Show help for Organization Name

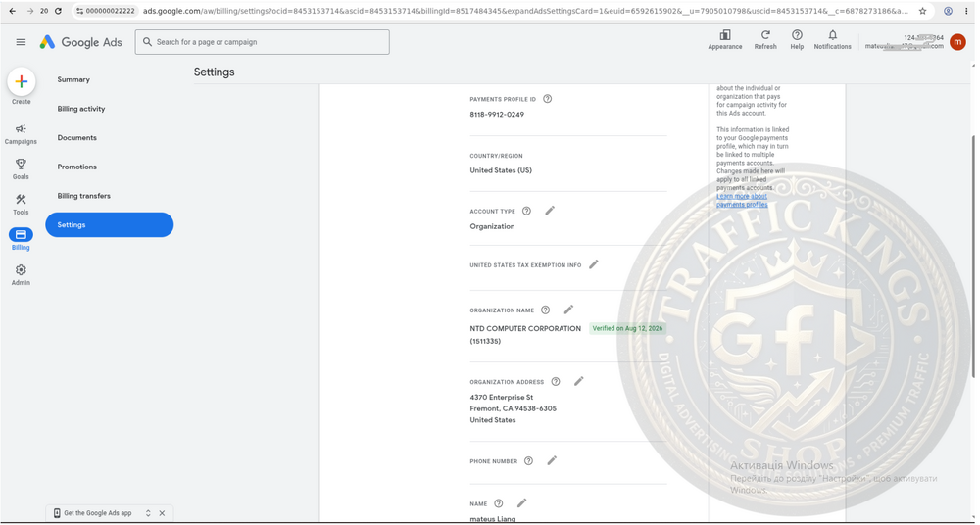(546, 310)
